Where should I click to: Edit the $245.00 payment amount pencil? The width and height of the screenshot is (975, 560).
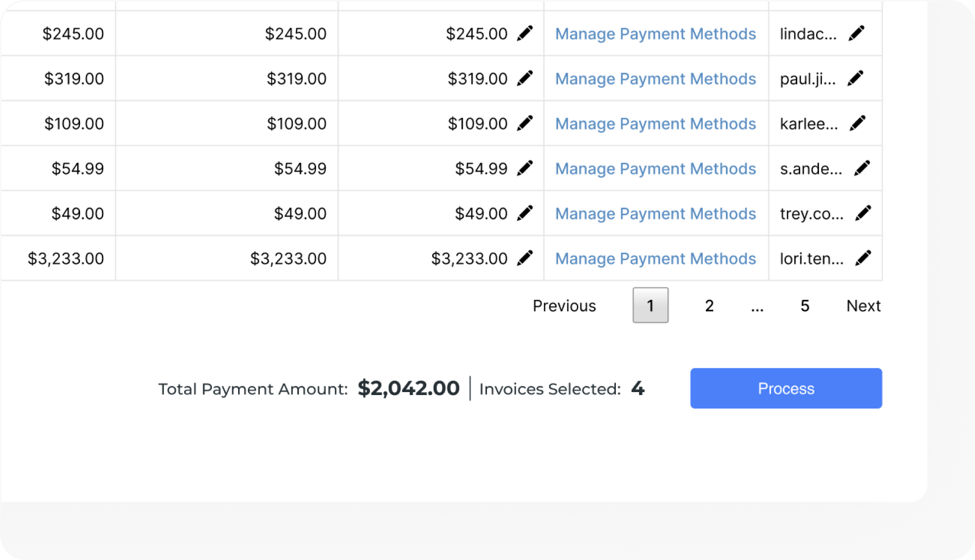525,34
